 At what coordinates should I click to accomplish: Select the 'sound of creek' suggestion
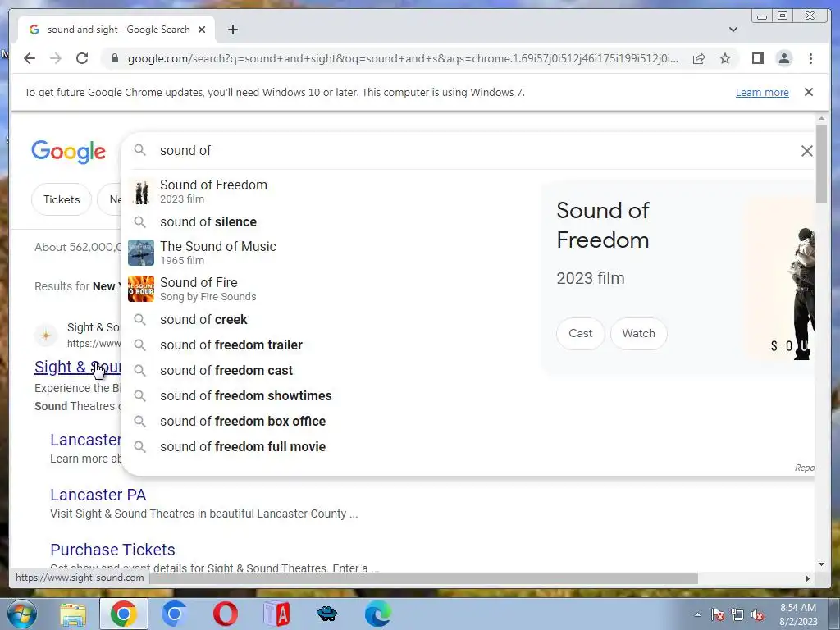[332, 320]
